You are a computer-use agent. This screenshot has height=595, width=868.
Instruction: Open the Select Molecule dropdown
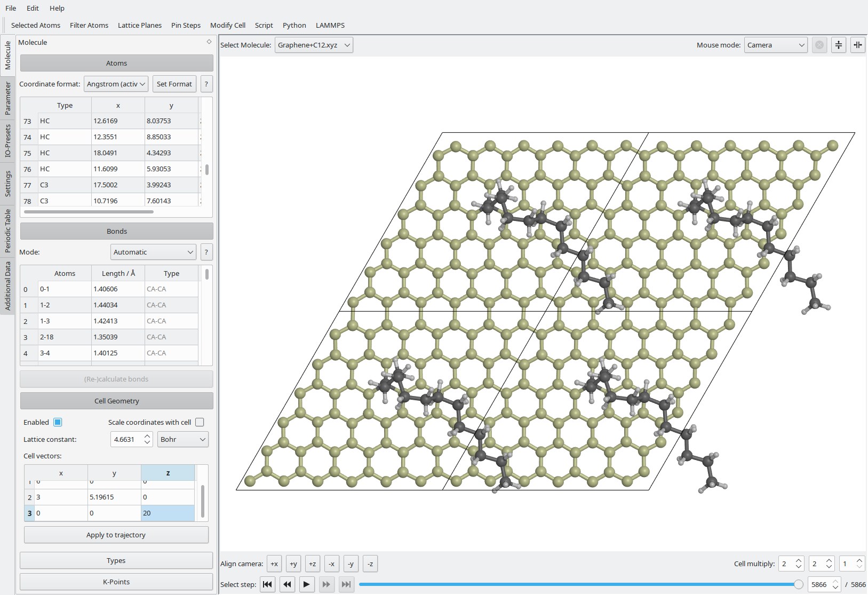coord(314,45)
